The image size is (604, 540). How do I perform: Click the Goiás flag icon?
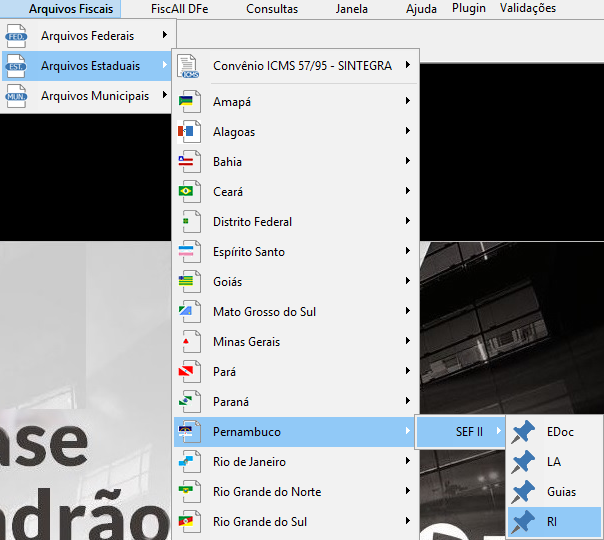click(189, 282)
